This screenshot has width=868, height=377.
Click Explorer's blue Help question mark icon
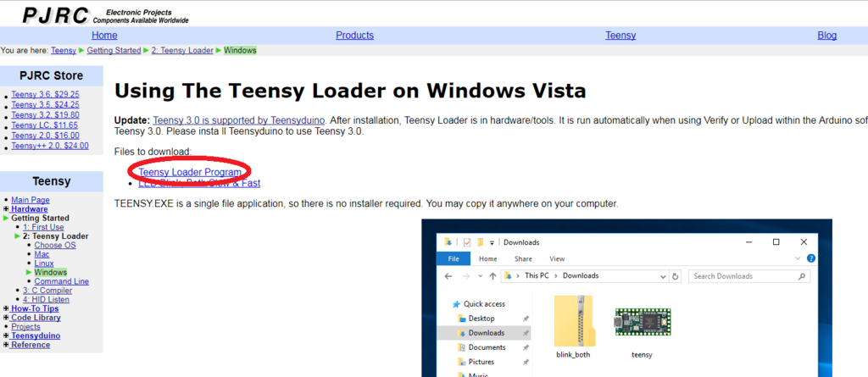click(x=811, y=258)
